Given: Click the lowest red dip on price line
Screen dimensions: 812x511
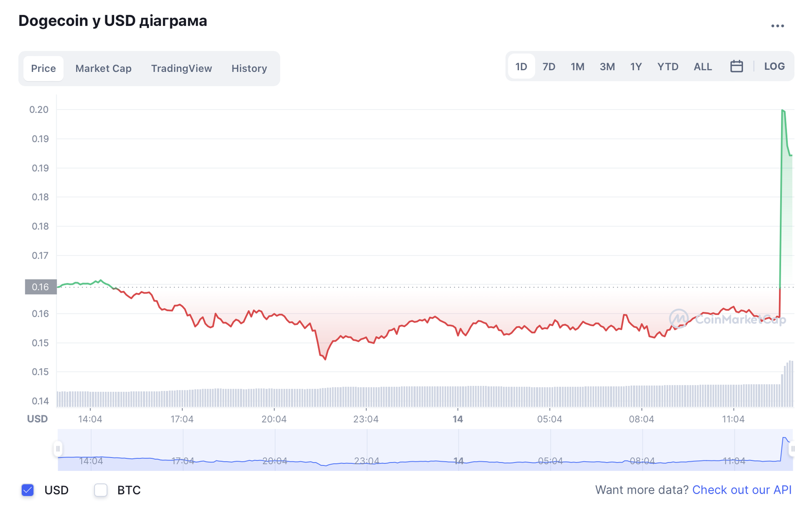Looking at the screenshot, I should [325, 359].
